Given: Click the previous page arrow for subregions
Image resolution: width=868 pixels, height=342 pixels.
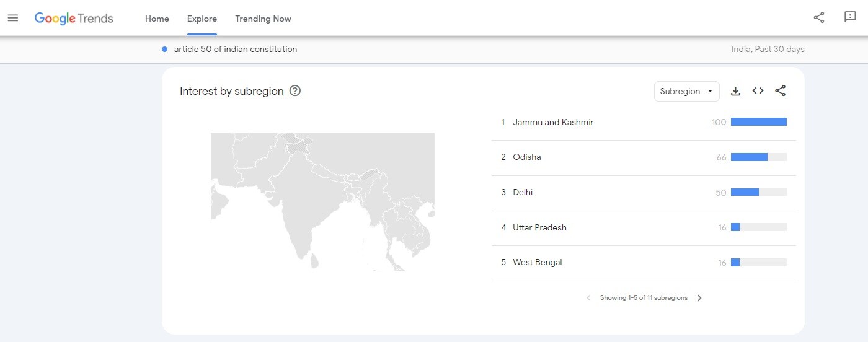Looking at the screenshot, I should [588, 298].
